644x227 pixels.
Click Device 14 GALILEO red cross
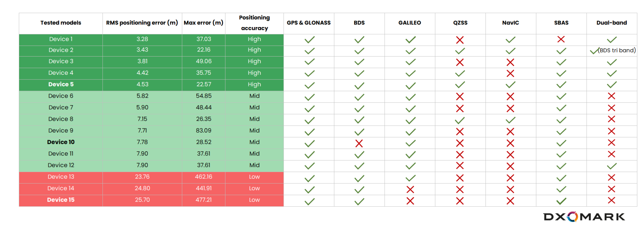[x=410, y=189]
